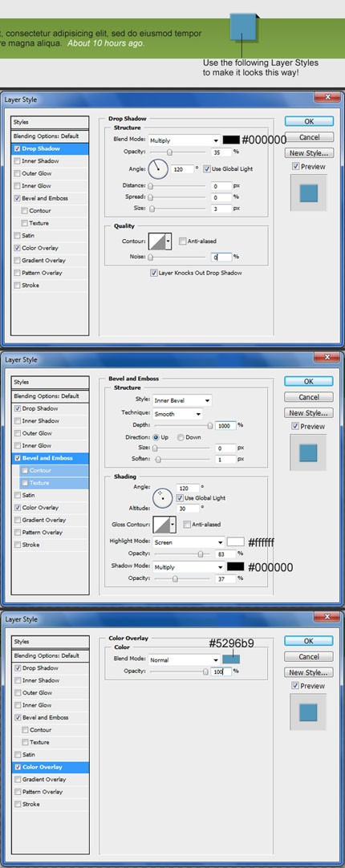This screenshot has width=345, height=868.
Task: Expand the Contour picker arrow in Drop Shadow
Action: tap(168, 241)
